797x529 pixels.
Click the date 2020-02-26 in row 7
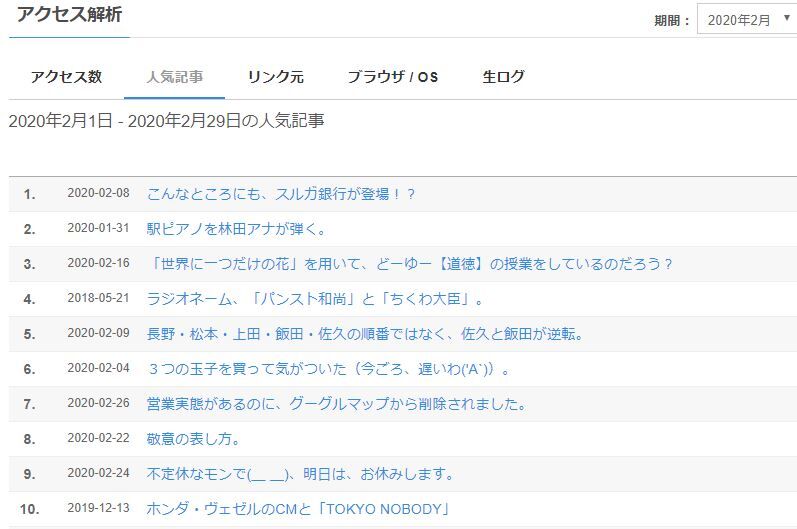pos(99,403)
